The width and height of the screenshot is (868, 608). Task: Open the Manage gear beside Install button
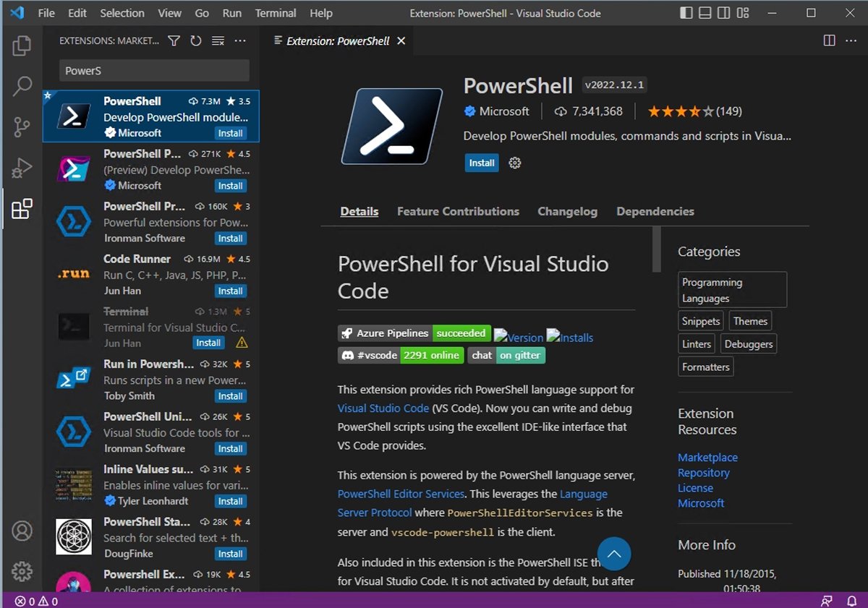pos(515,163)
